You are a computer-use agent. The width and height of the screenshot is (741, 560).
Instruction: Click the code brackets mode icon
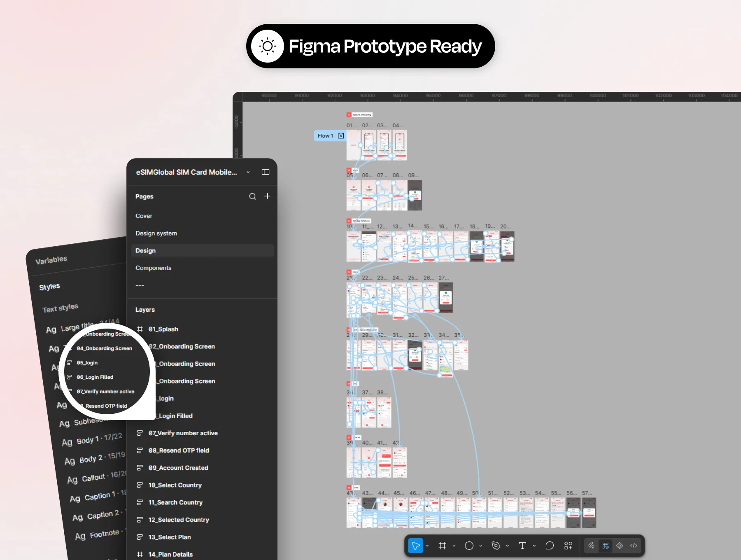coord(634,546)
